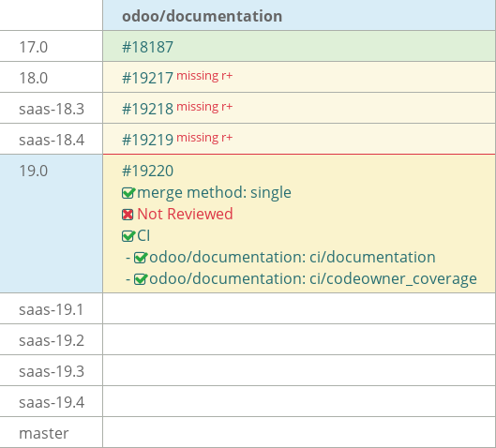
Task: Open pull request #19217 link
Action: 147,78
